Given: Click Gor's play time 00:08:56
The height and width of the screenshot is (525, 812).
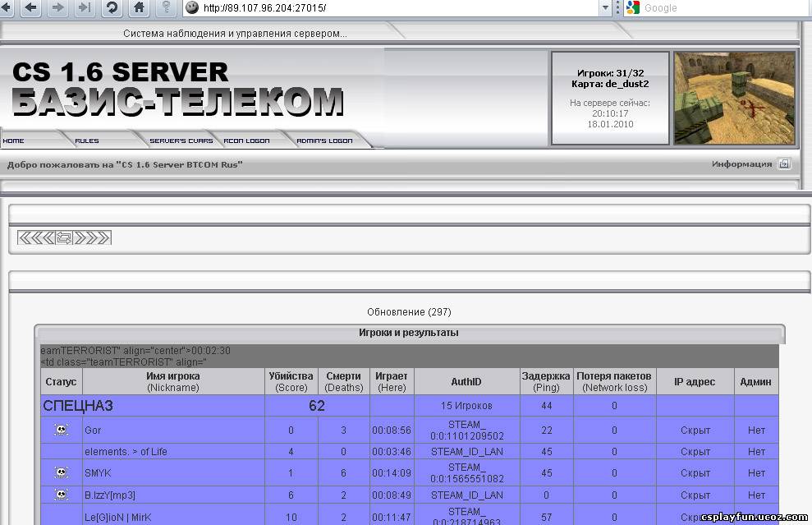Looking at the screenshot, I should (392, 431).
